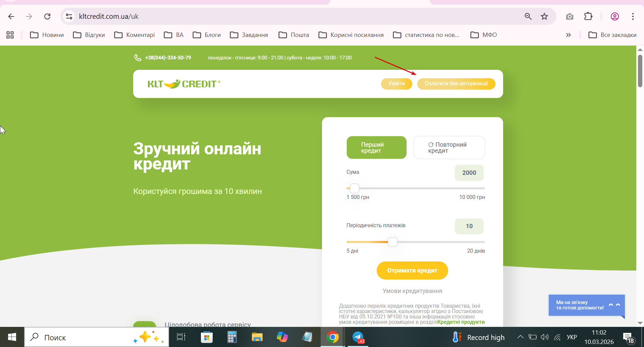
Task: Go back to the previous page
Action: click(11, 16)
